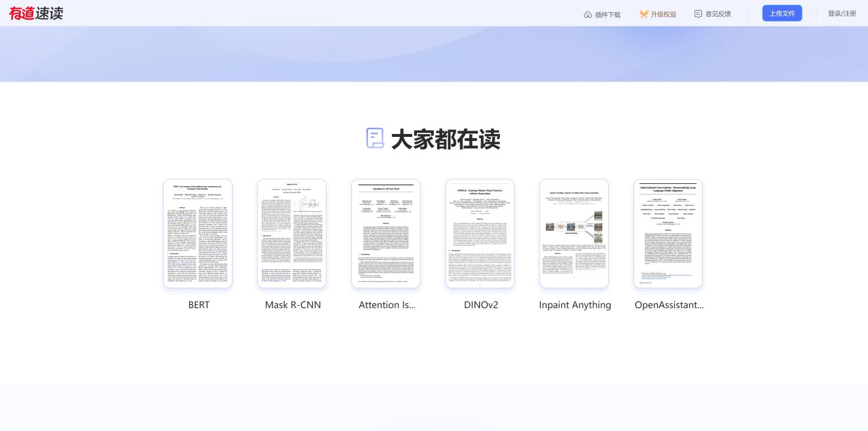This screenshot has width=868, height=431.
Task: Open the DINOv2 paper thumbnail
Action: click(480, 233)
